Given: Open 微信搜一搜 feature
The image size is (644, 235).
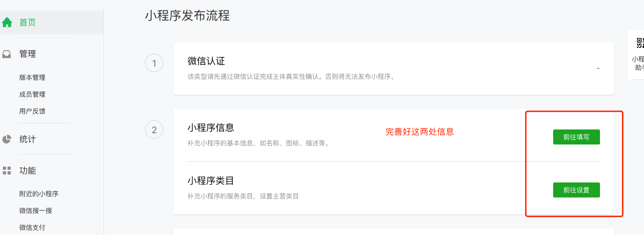Looking at the screenshot, I should click(36, 211).
